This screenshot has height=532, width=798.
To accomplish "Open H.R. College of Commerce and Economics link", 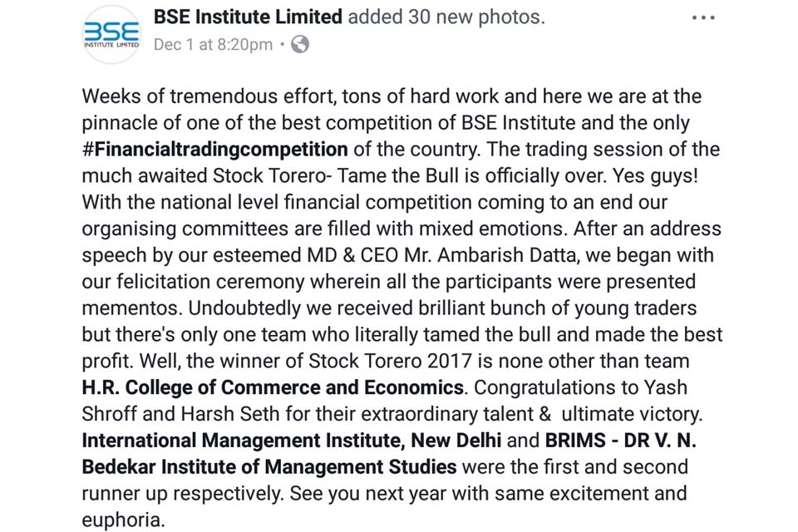I will [273, 387].
